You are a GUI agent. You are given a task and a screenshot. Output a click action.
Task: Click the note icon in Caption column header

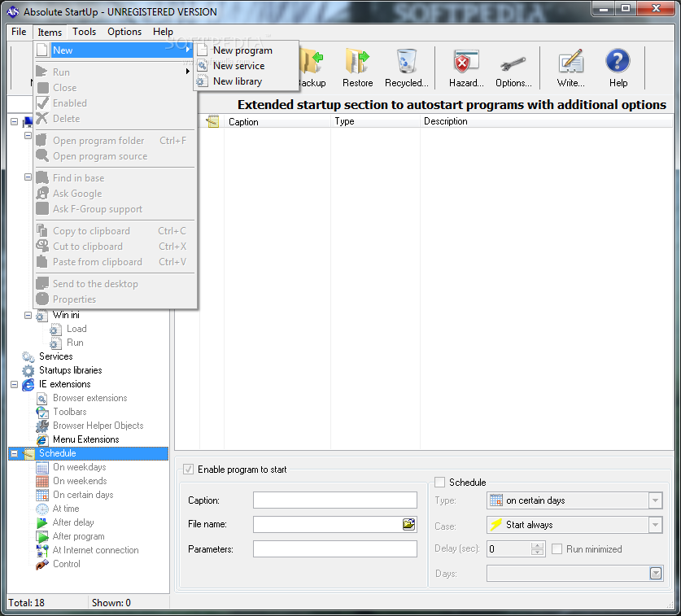coord(212,121)
